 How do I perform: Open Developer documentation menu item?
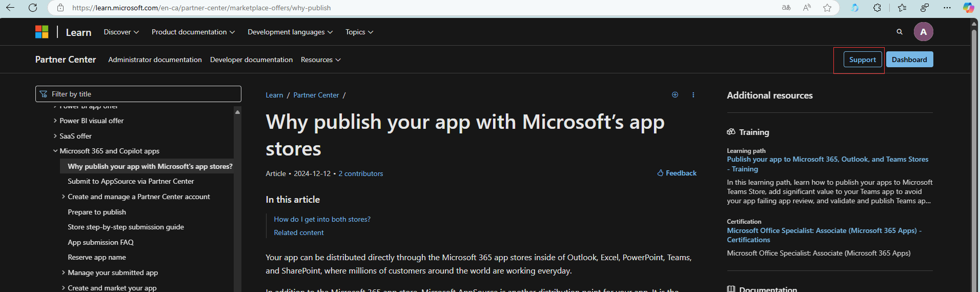click(251, 60)
